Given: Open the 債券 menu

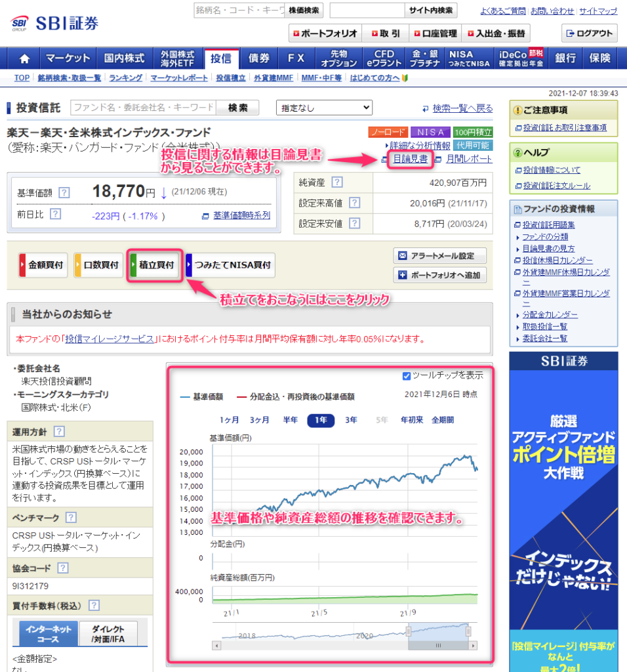Looking at the screenshot, I should click(x=258, y=58).
